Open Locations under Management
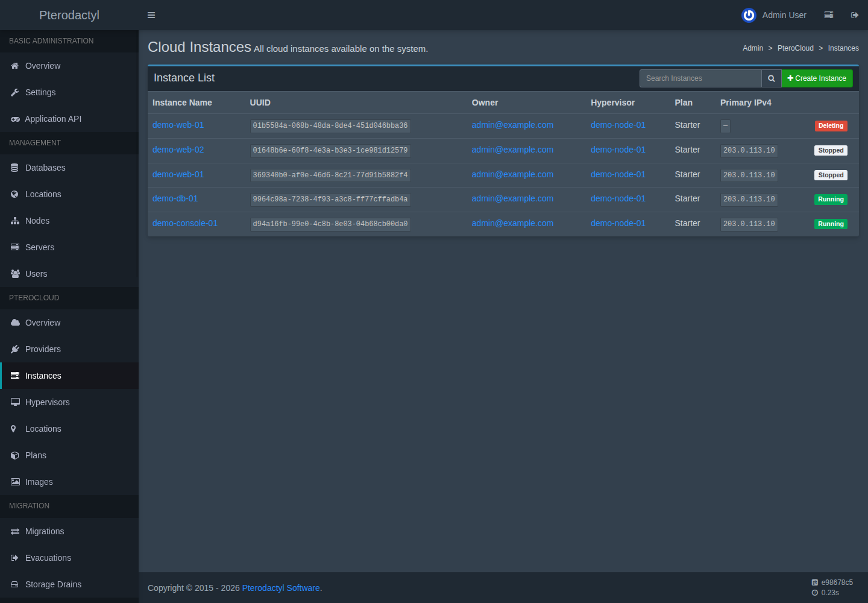This screenshot has width=868, height=603. pos(69,194)
